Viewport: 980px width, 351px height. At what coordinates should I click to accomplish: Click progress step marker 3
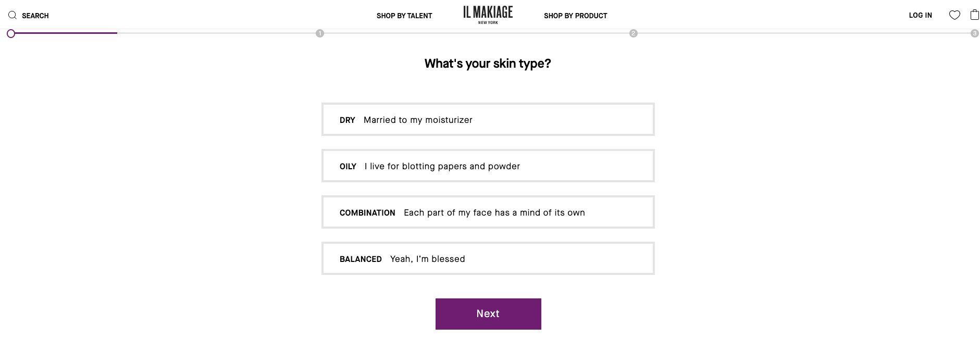pos(974,33)
